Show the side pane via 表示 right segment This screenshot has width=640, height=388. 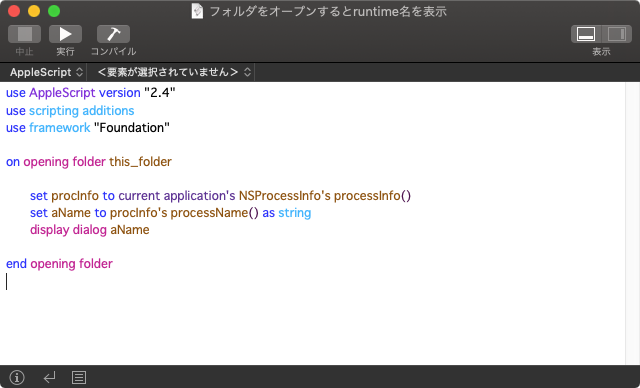coord(617,34)
